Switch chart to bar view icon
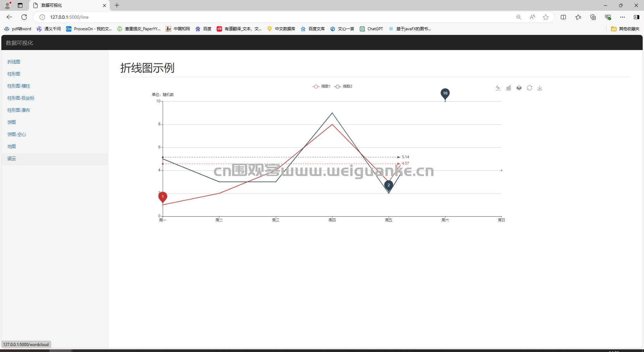644x352 pixels. click(x=508, y=88)
